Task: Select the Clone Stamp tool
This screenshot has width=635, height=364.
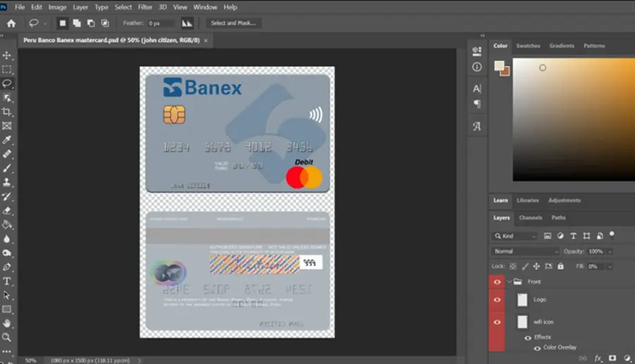Action: (x=7, y=182)
